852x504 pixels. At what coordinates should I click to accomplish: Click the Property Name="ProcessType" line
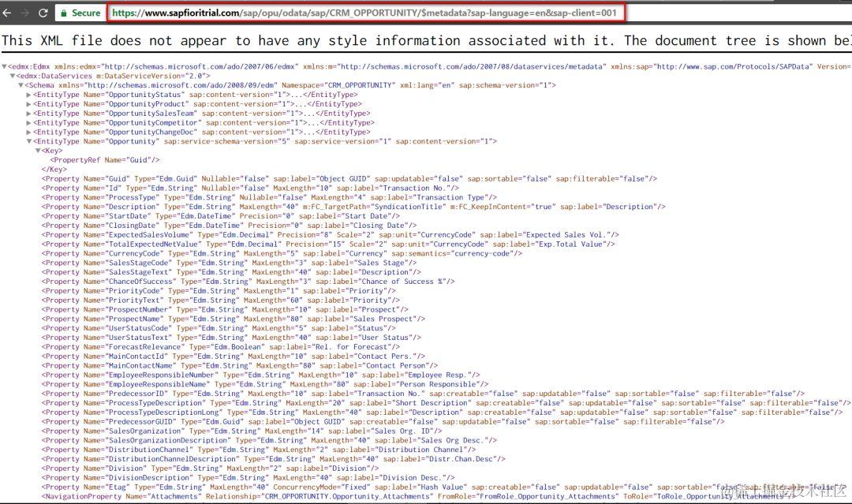point(270,197)
